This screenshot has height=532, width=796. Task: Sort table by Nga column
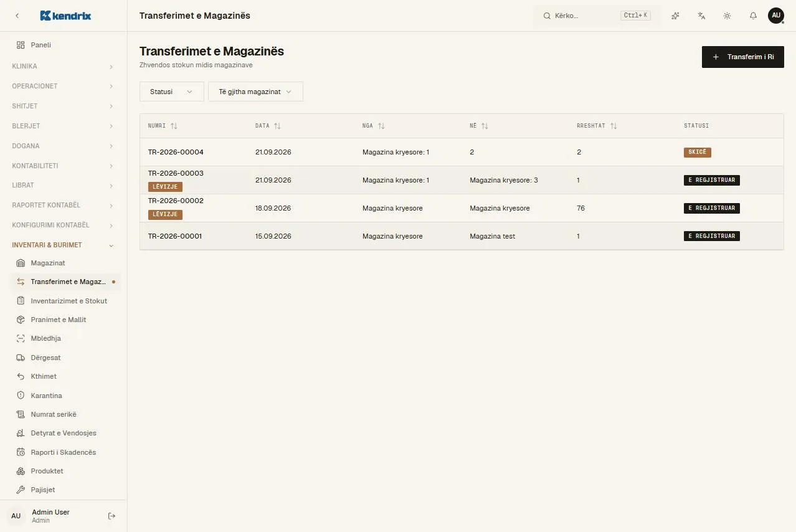(374, 126)
